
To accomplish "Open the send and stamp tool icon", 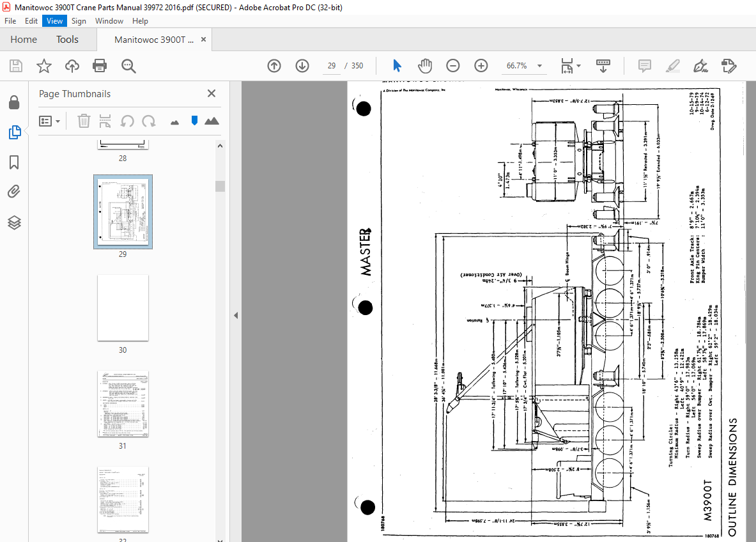I will point(729,66).
